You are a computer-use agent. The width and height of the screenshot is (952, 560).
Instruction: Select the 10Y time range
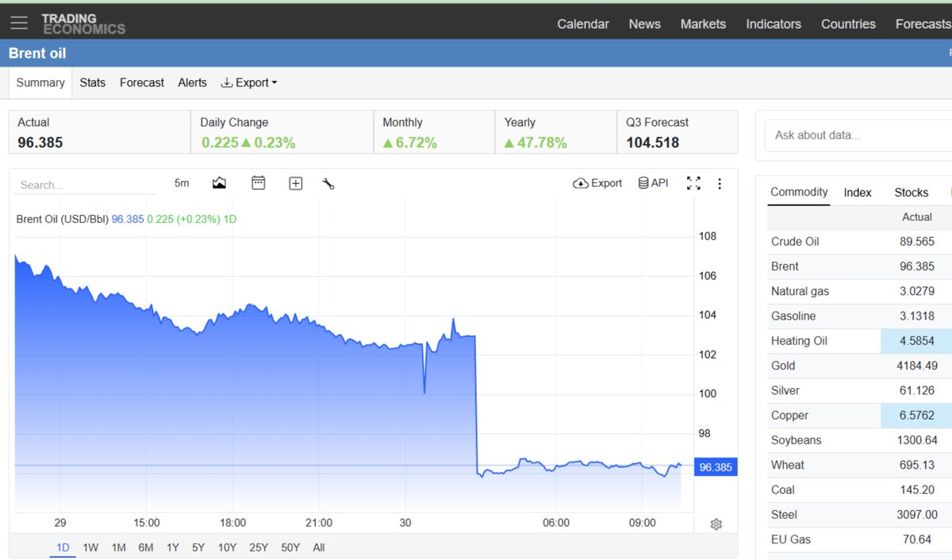point(227,547)
